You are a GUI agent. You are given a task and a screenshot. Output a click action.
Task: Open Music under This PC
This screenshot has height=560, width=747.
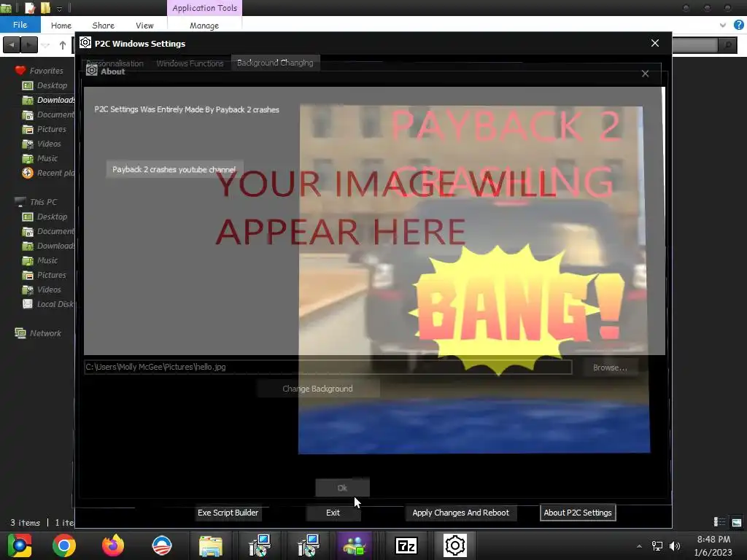(x=42, y=260)
